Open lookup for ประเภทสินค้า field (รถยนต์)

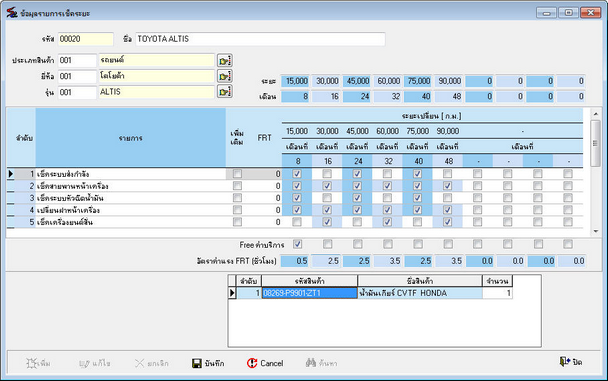click(225, 60)
